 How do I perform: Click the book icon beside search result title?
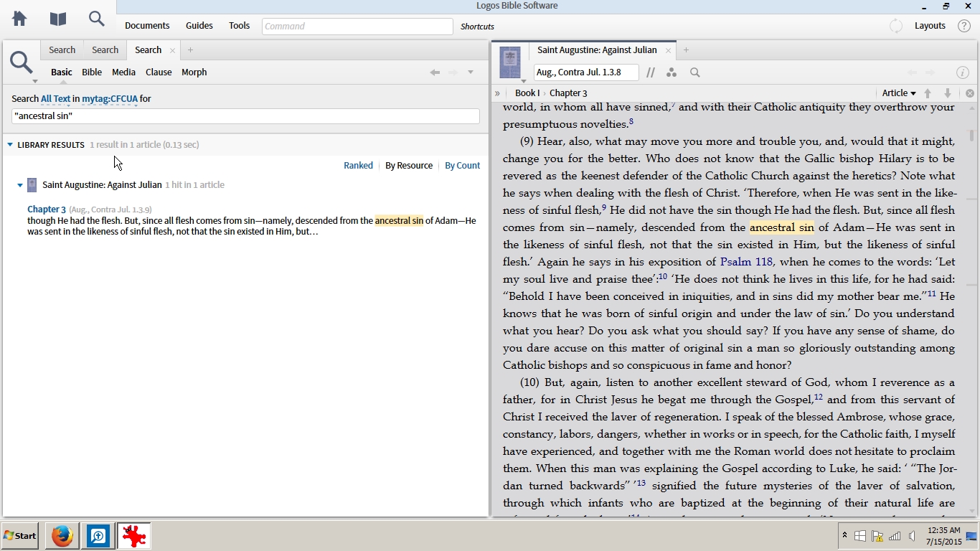[32, 185]
